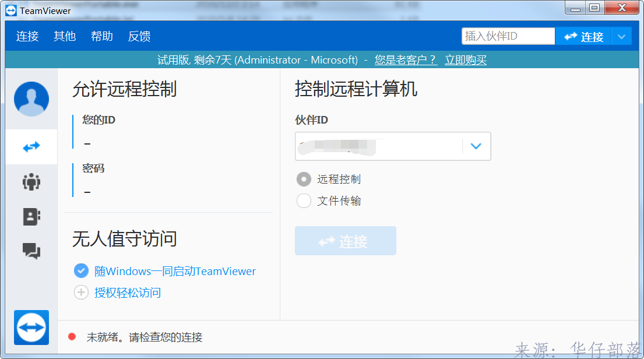Open the Computers & Contacts sidebar icon
This screenshot has height=359, width=644.
point(31,216)
